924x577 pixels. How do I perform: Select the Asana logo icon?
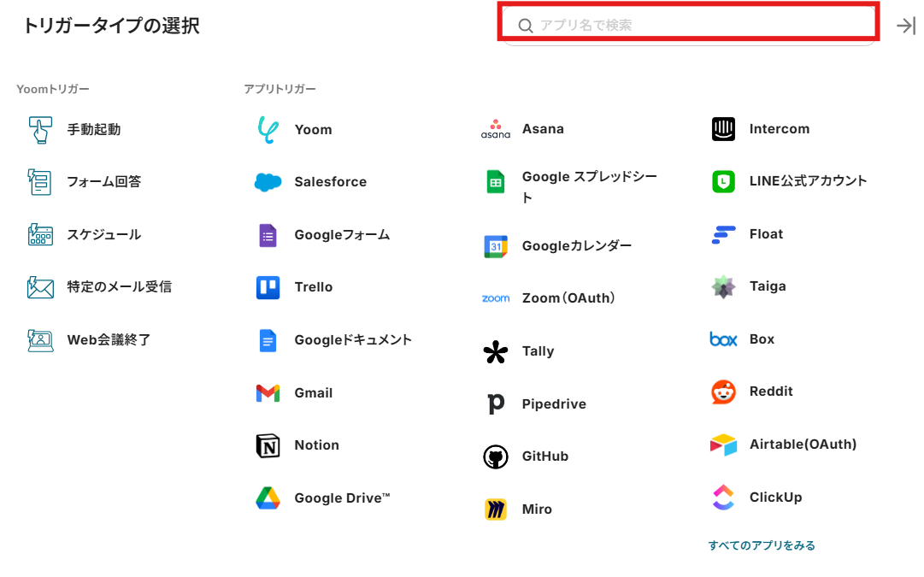pyautogui.click(x=496, y=129)
